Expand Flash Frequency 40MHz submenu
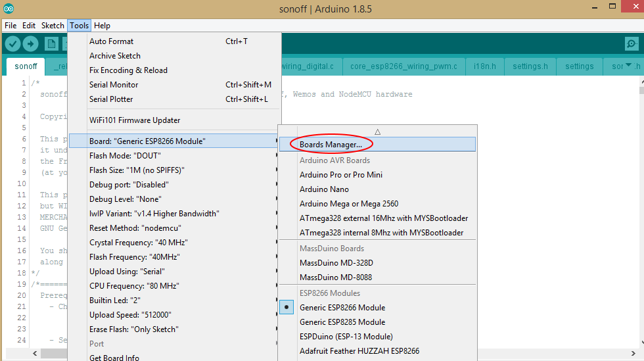Viewport: 644px width, 361px height. click(x=175, y=257)
